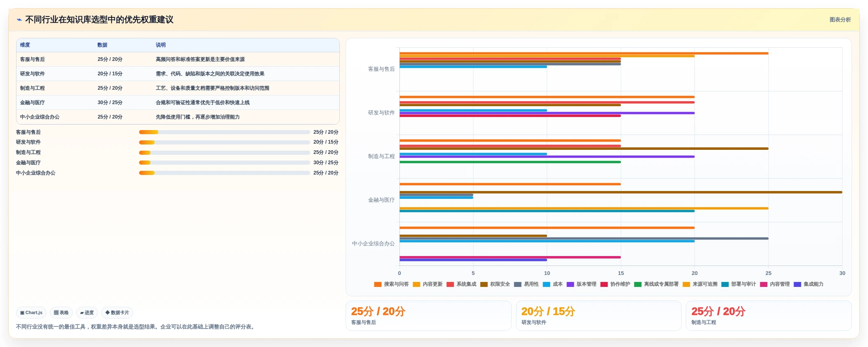Screen dimensions: 868x347
Task: Click the 部署与审计 legend color swatch
Action: [x=725, y=284]
